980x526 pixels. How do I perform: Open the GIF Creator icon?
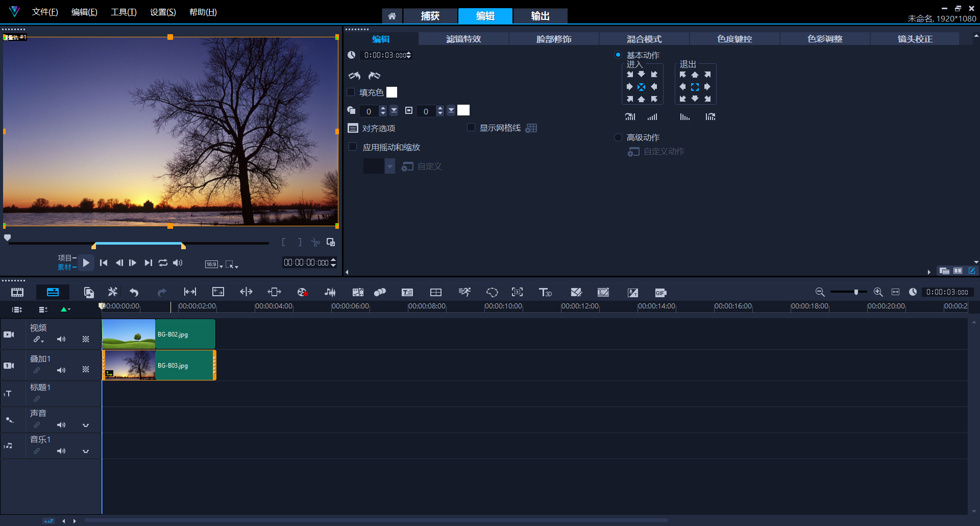coord(660,293)
